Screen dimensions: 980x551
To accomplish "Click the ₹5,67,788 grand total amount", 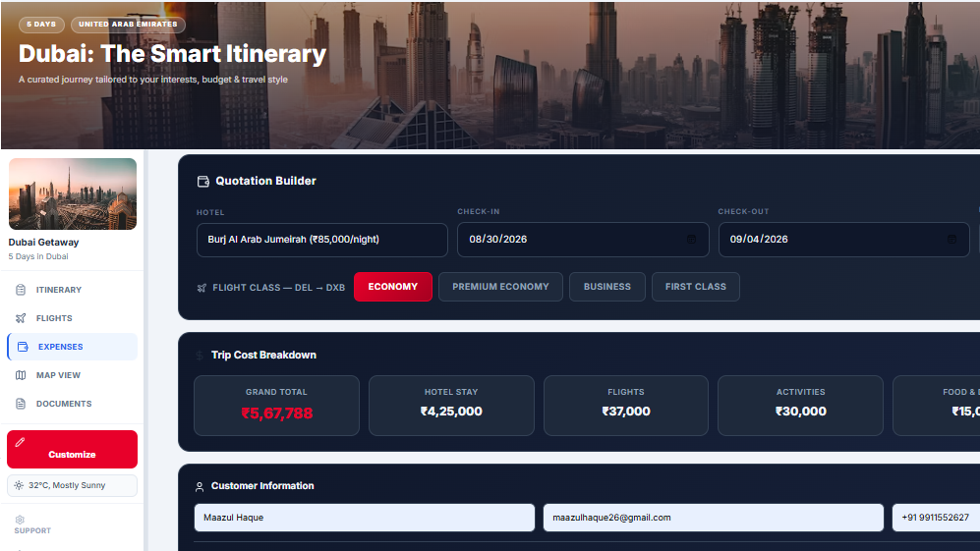I will [x=277, y=413].
